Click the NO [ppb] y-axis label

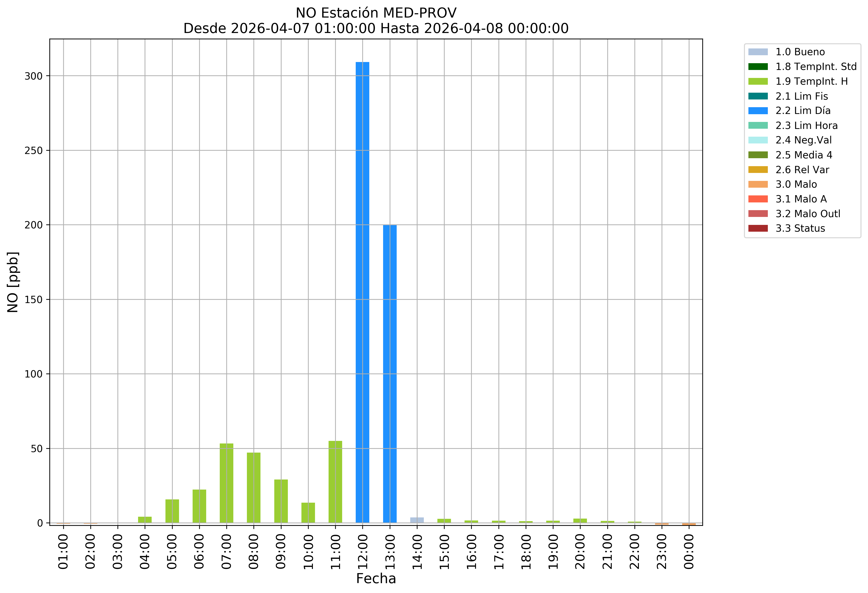coord(13,282)
